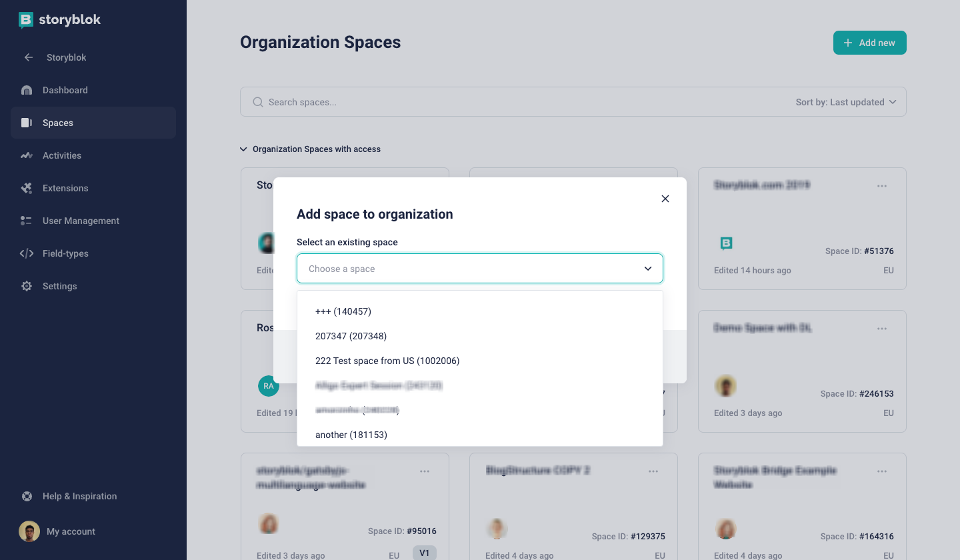Click the Help & Inspiration lifebuoy icon
Screen dimensions: 960x560
[x=27, y=496]
